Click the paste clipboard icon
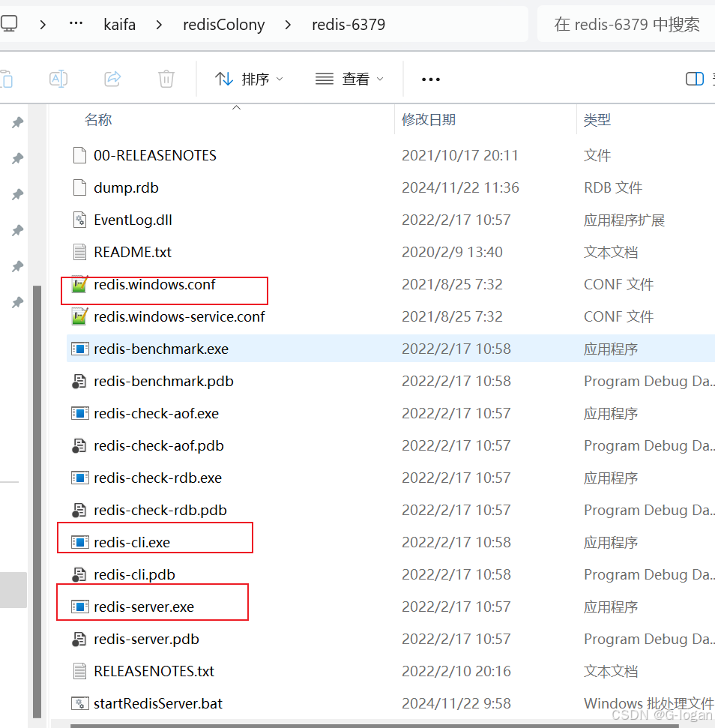715x728 pixels. [x=7, y=79]
